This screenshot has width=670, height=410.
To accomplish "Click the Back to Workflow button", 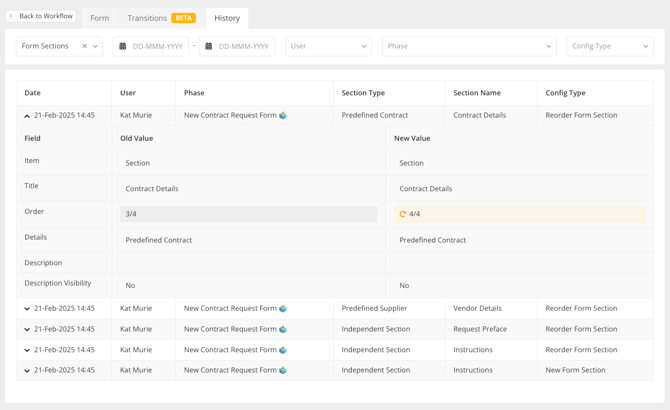I will 41,16.
